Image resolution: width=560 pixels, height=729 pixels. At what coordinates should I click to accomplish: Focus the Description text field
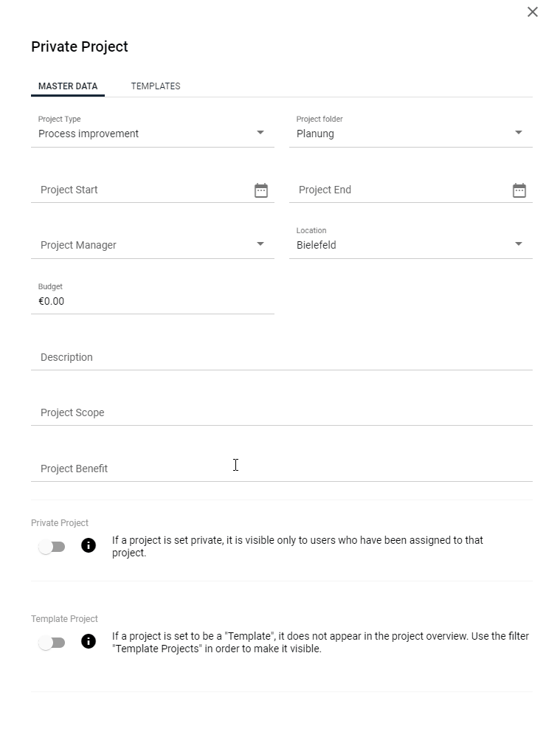[282, 357]
